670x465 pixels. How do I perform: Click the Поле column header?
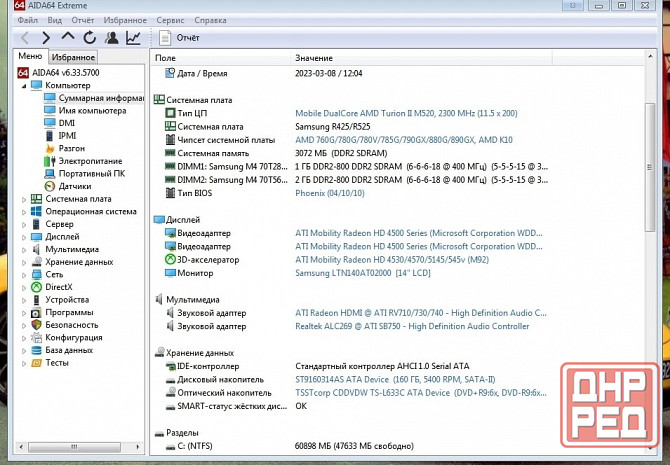point(166,59)
